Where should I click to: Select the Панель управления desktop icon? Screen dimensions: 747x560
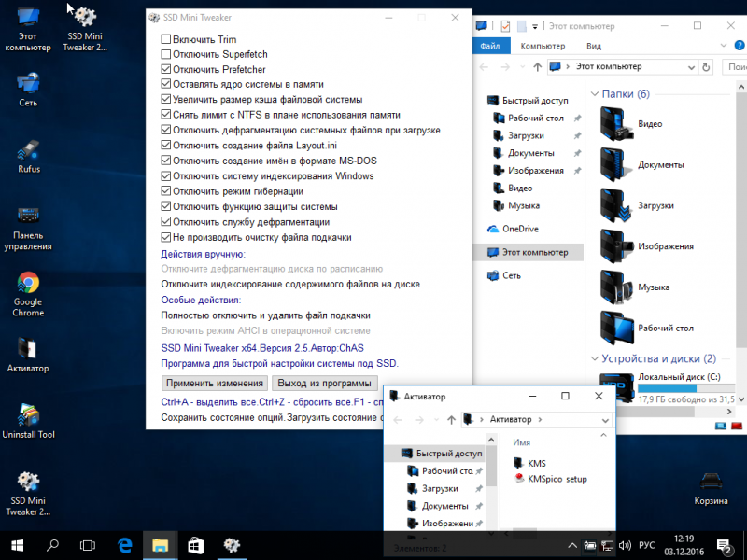[28, 228]
